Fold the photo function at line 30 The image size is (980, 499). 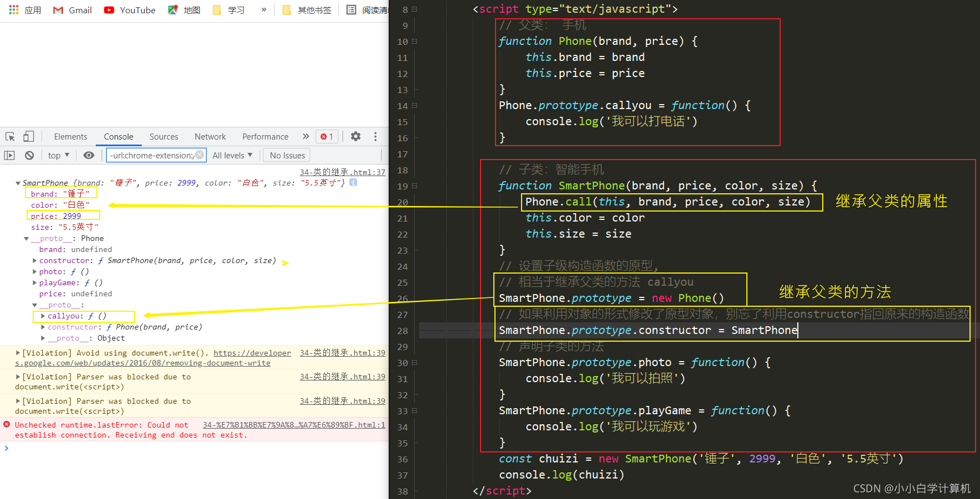click(x=414, y=363)
